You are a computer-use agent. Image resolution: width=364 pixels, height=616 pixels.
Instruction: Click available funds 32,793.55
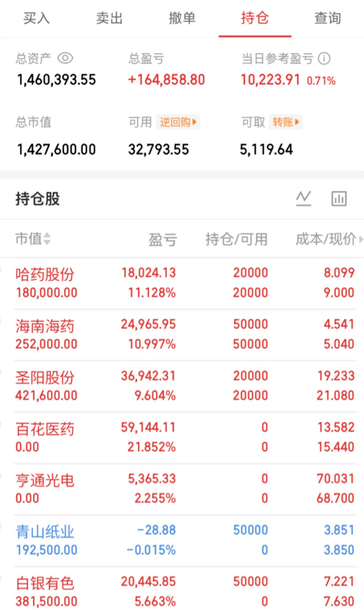coord(158,150)
